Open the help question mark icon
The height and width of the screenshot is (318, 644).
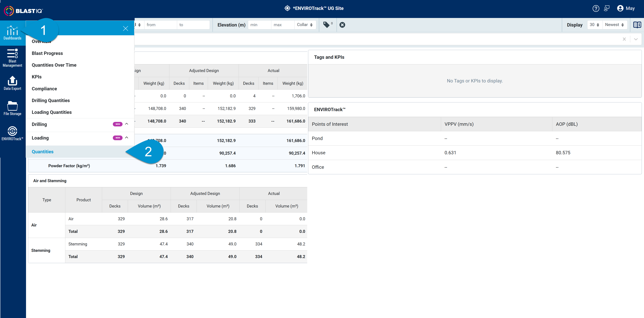[x=596, y=9]
